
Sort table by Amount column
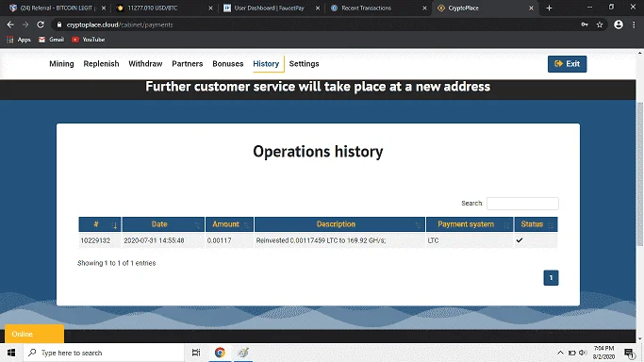coord(229,224)
